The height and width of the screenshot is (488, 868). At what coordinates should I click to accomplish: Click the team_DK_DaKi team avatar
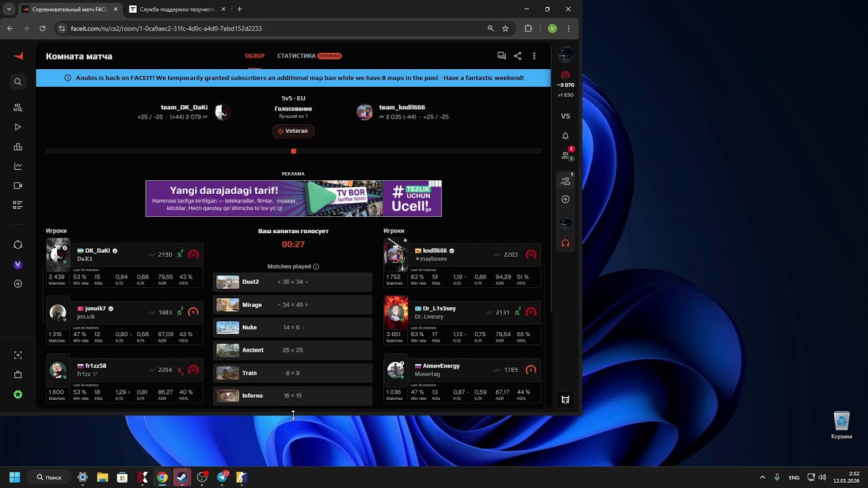(222, 113)
